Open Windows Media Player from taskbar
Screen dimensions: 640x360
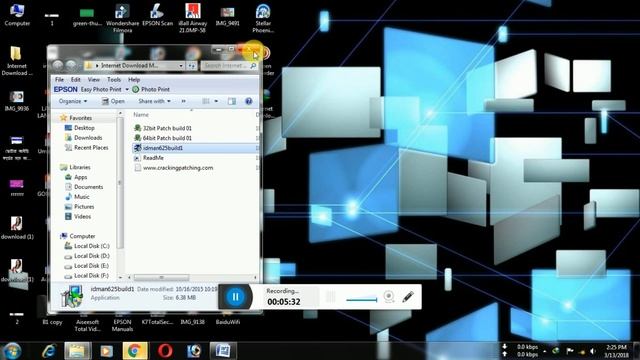106,351
